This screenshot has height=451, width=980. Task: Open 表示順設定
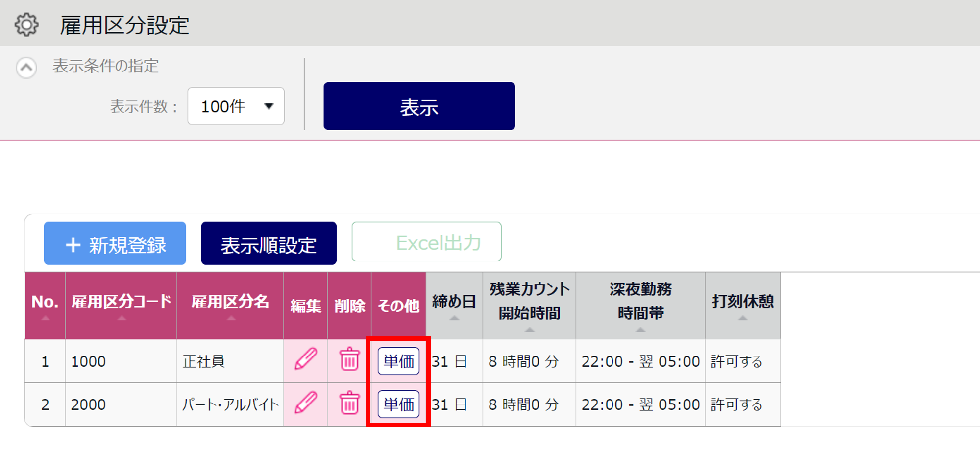[x=269, y=244]
